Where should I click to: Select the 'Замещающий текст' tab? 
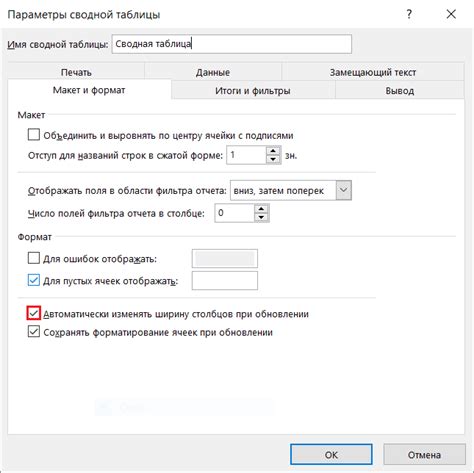(373, 72)
